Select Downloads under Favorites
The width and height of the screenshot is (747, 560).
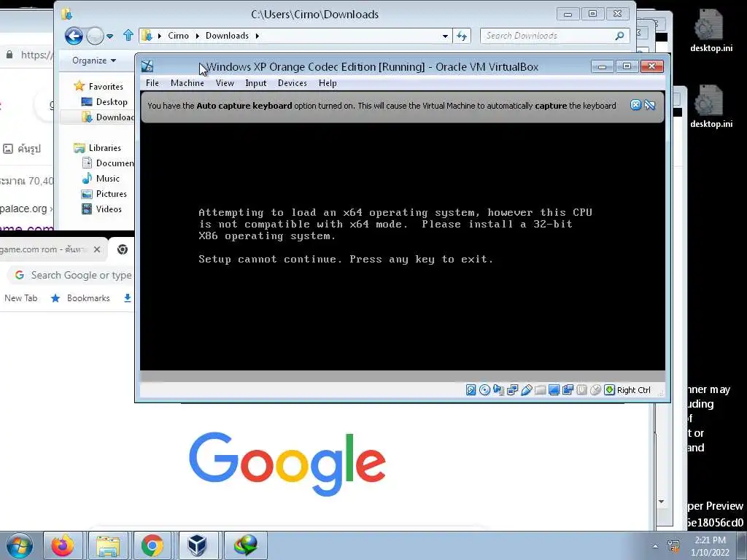click(108, 117)
